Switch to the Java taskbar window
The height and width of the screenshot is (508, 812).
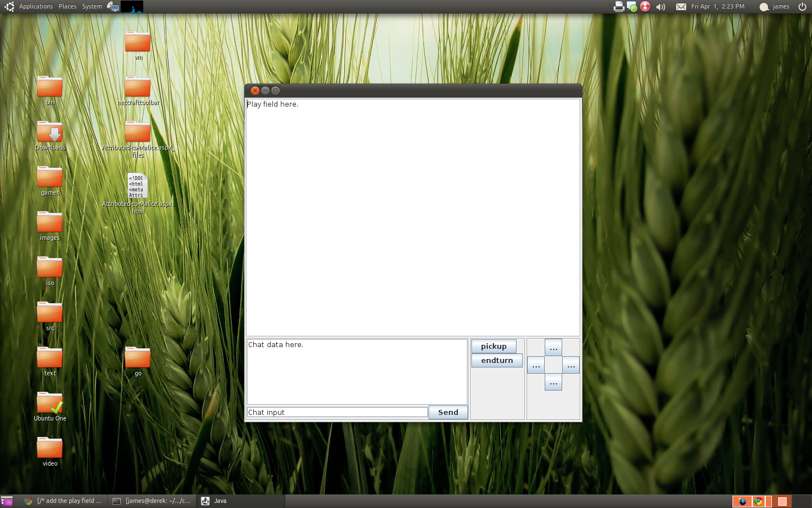tap(220, 501)
